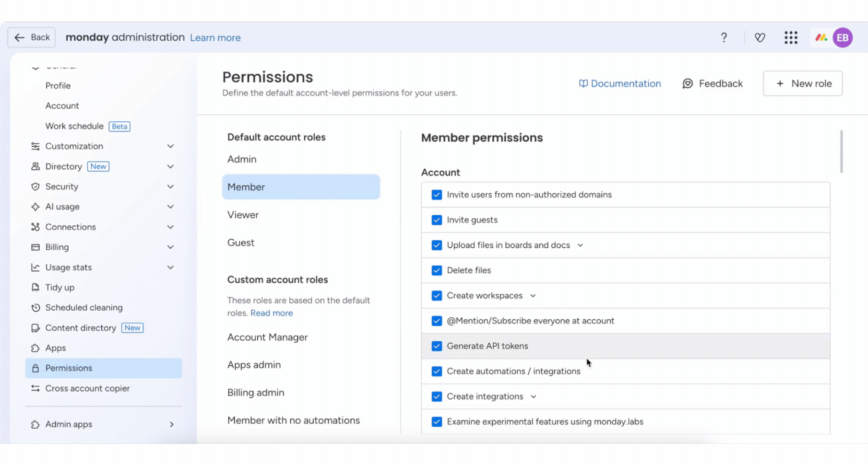Expand the AI usage section chevron
This screenshot has height=465, width=868.
tap(170, 207)
